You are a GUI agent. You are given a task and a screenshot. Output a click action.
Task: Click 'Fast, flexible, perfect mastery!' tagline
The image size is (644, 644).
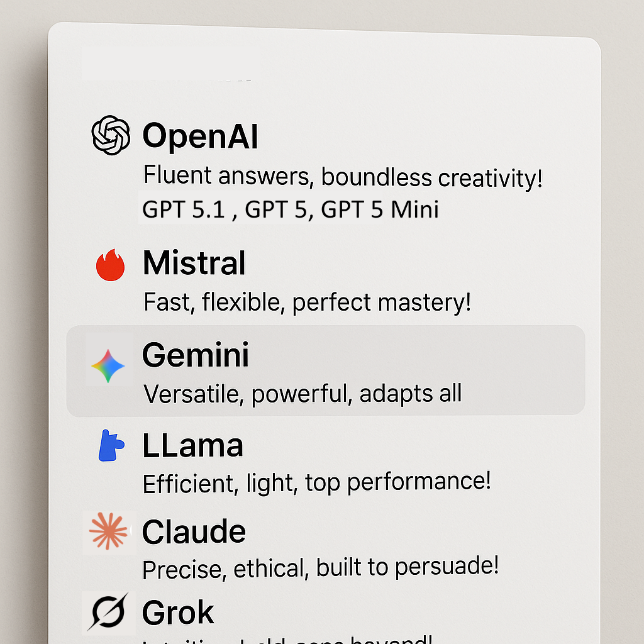pos(307,303)
